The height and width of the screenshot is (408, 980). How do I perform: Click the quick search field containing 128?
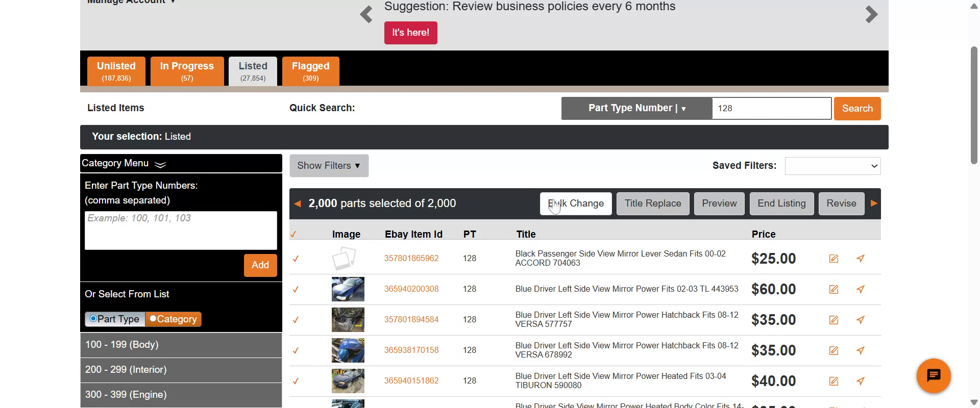pos(772,108)
